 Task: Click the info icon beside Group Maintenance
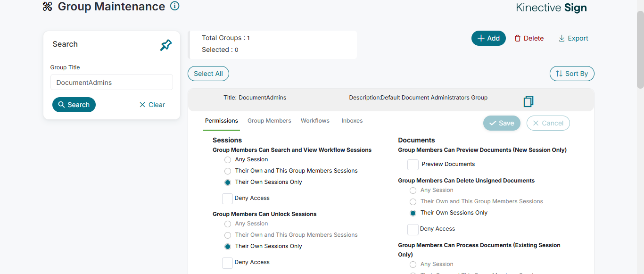[x=175, y=6]
